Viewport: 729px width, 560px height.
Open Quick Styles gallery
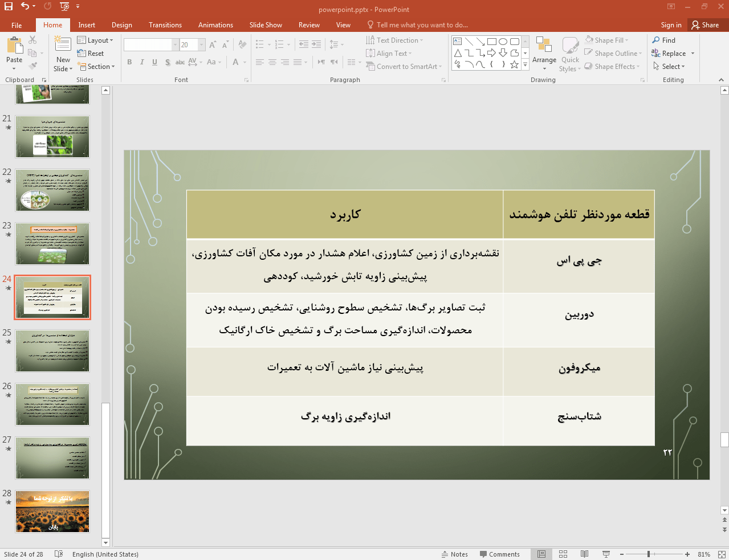pos(570,55)
